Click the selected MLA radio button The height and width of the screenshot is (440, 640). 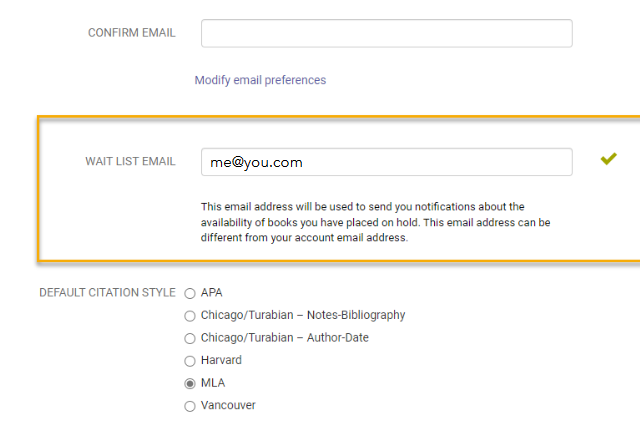tap(190, 383)
